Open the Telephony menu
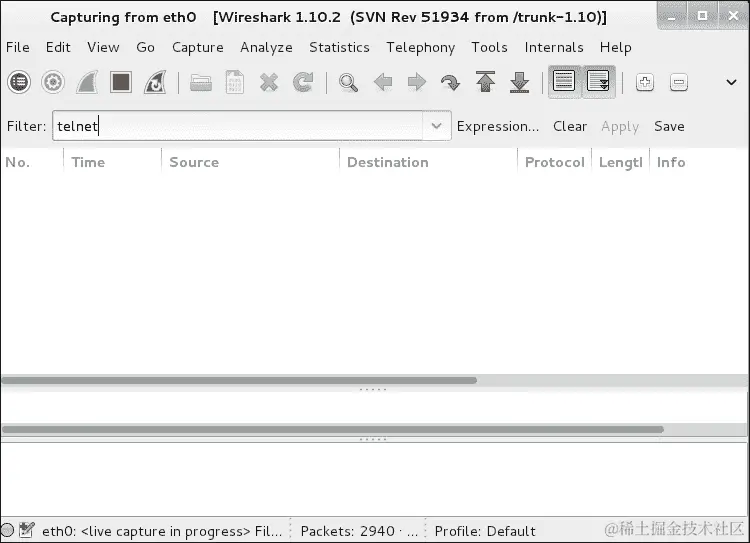The image size is (750, 543). pyautogui.click(x=420, y=47)
